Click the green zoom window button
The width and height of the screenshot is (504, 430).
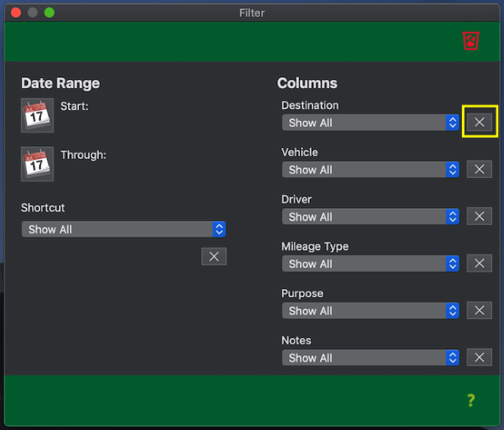click(50, 13)
